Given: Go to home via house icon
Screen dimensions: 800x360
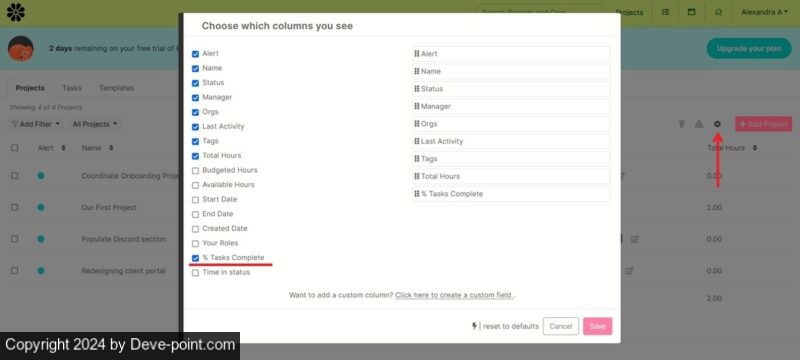Looking at the screenshot, I should coord(718,12).
